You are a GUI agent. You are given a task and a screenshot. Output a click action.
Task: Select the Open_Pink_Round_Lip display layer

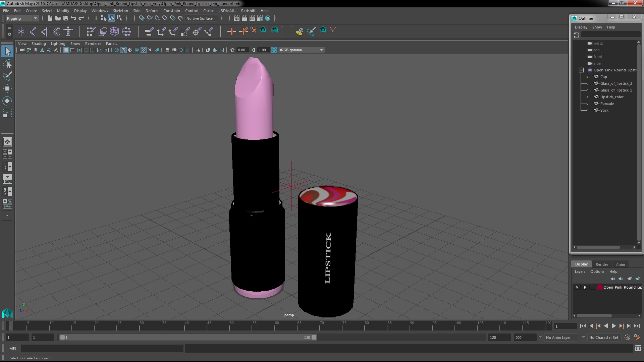[x=622, y=287]
